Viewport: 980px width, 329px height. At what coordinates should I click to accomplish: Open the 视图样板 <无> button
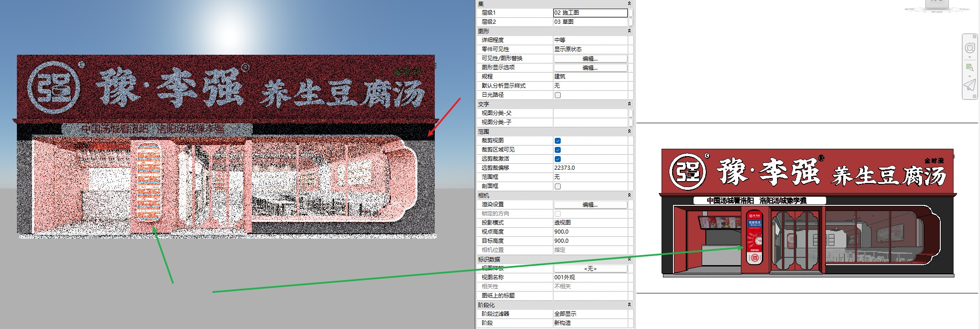coord(590,268)
